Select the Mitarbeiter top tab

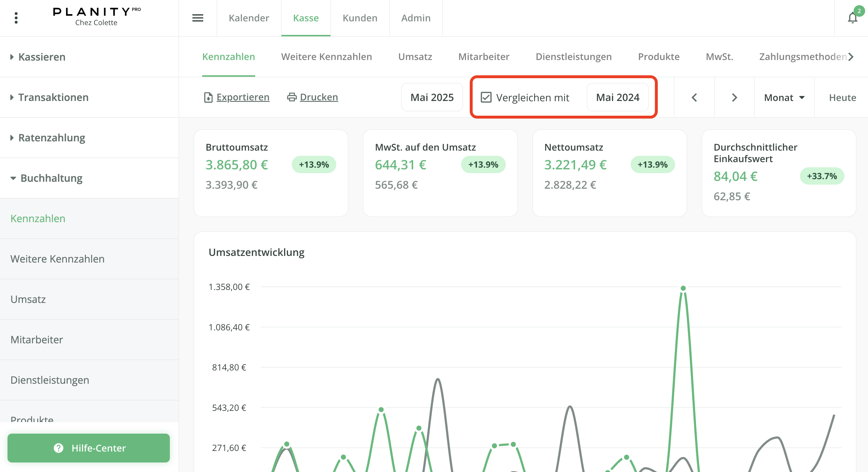pos(484,57)
